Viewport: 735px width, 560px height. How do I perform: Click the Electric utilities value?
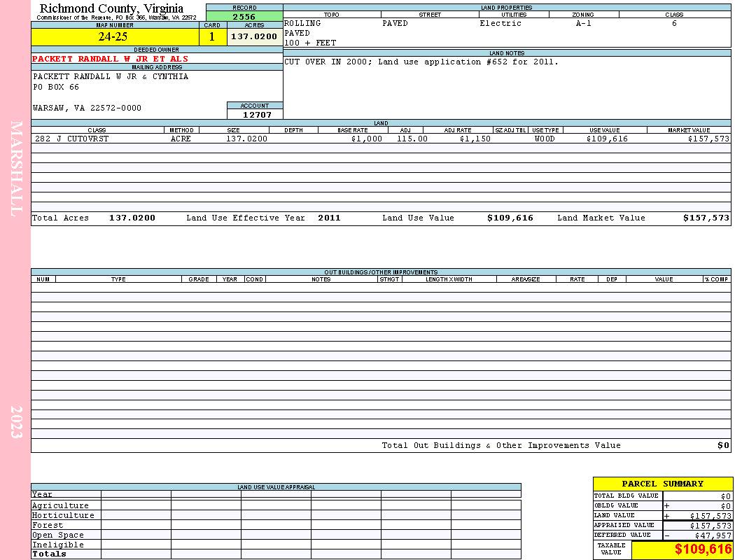tap(500, 23)
